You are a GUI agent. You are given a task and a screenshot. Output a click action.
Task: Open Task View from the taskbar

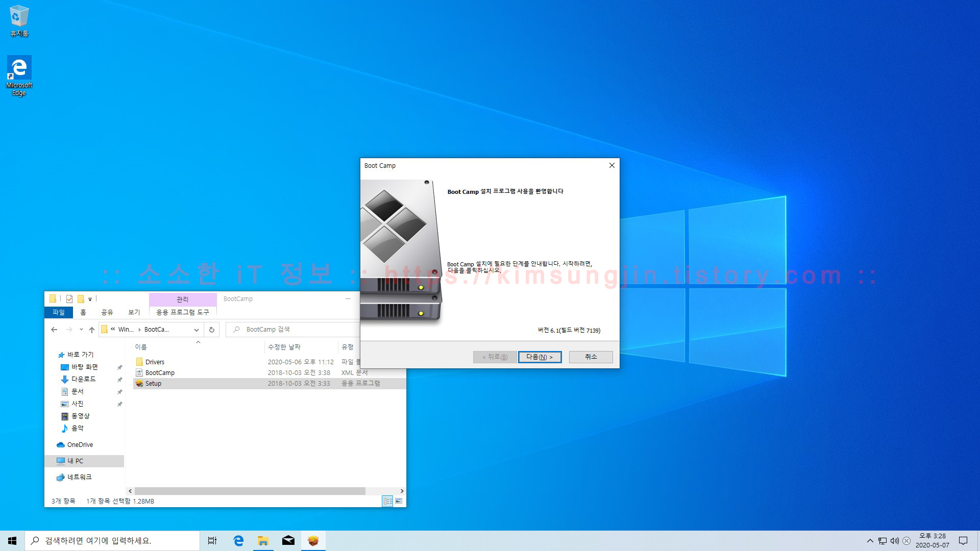(x=212, y=541)
